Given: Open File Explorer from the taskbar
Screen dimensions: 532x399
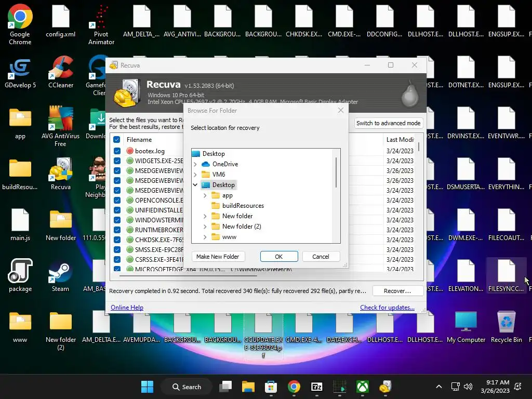Looking at the screenshot, I should point(248,387).
